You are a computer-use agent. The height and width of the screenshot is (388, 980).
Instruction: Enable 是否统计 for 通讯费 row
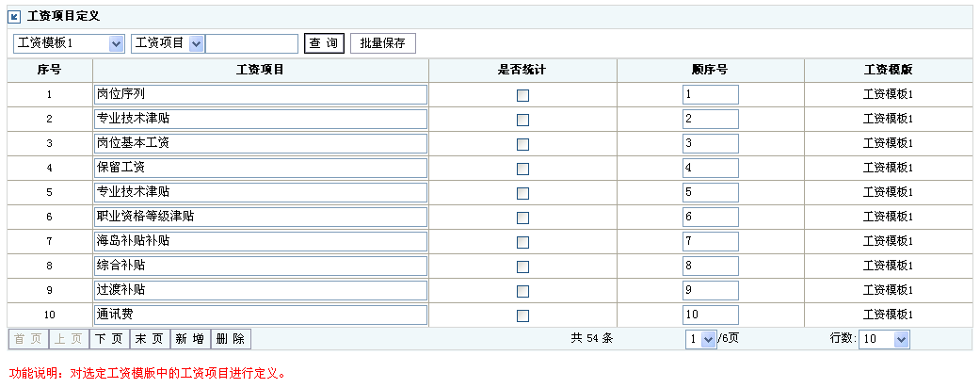pos(522,315)
